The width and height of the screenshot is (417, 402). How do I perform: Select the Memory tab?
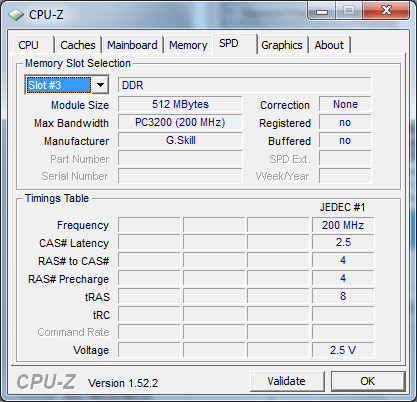[x=188, y=45]
